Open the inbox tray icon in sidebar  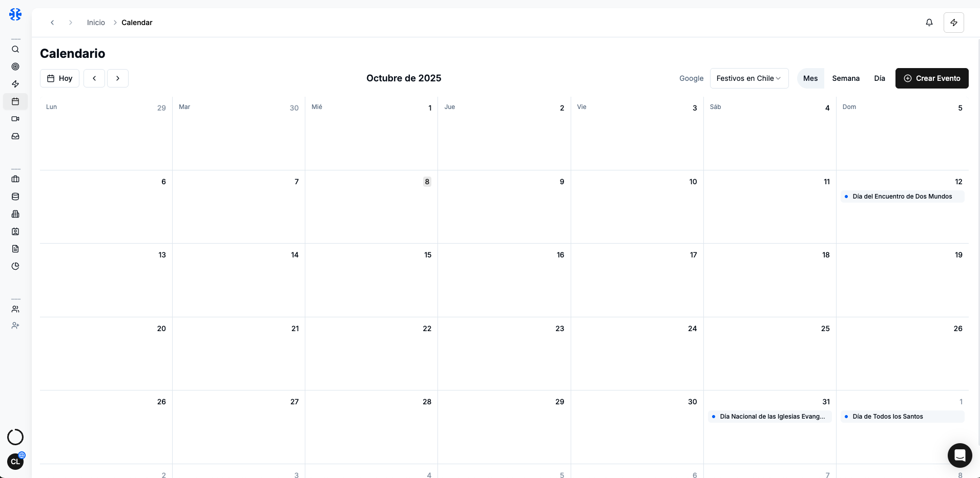click(15, 136)
